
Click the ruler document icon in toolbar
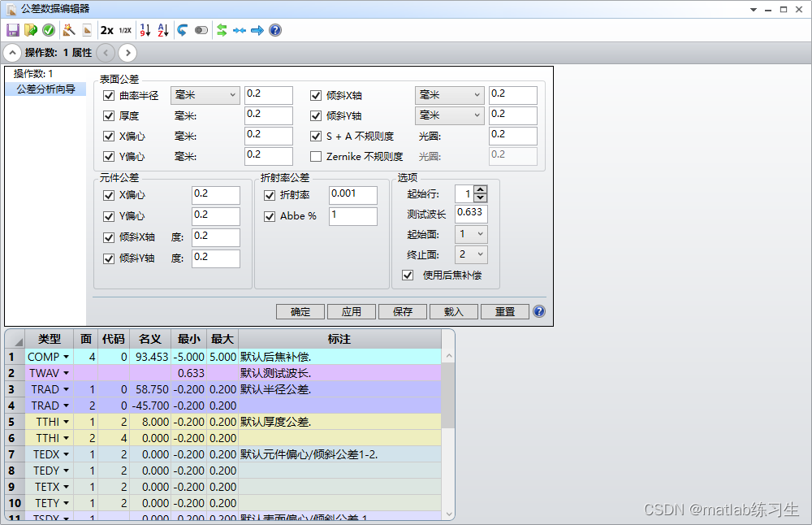pos(87,30)
